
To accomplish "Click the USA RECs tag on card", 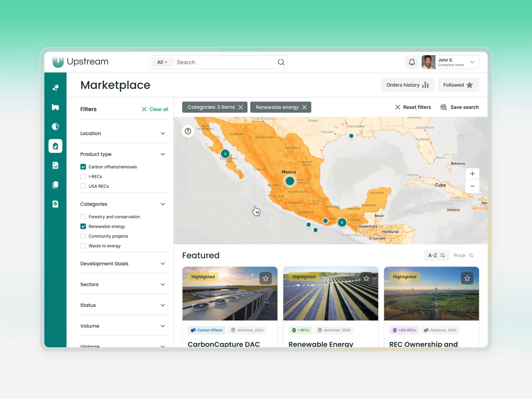I will (x=404, y=330).
